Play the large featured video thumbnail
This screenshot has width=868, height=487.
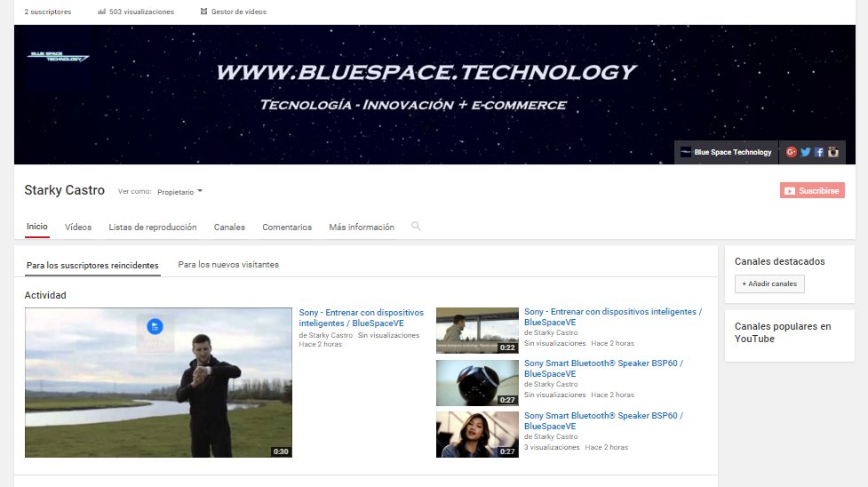(x=158, y=382)
